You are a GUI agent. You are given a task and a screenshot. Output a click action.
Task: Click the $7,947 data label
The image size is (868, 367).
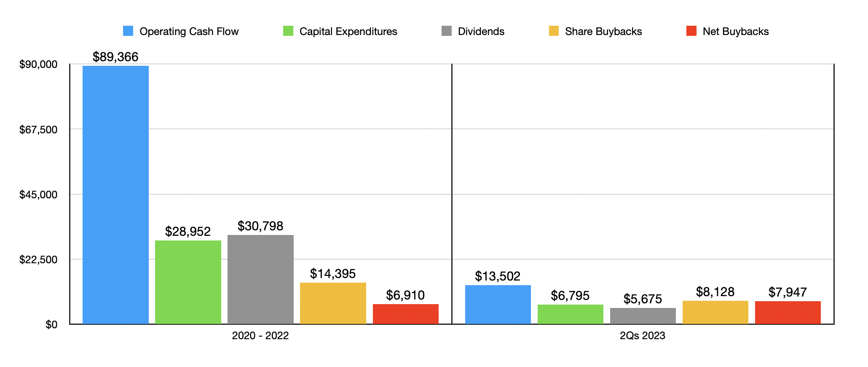(x=788, y=292)
